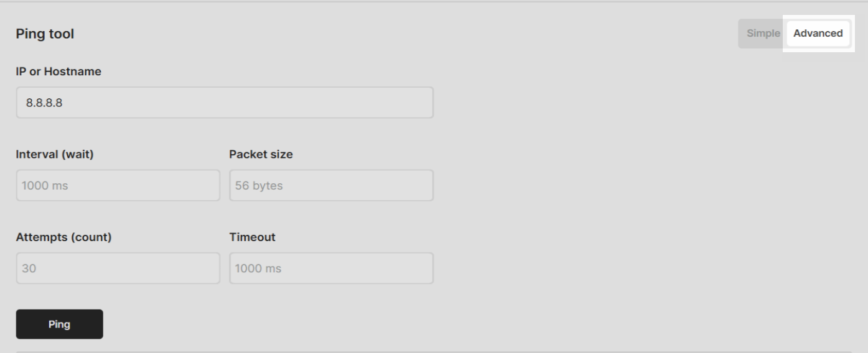Click the "Timeout" label text

pyautogui.click(x=252, y=237)
